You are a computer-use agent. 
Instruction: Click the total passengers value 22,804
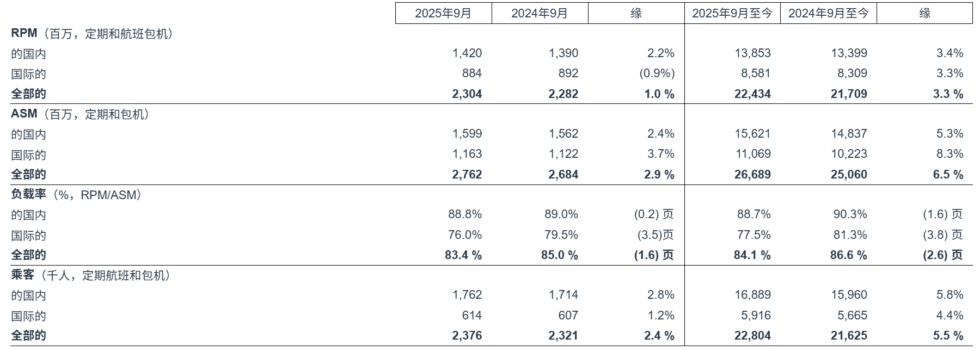tap(752, 336)
